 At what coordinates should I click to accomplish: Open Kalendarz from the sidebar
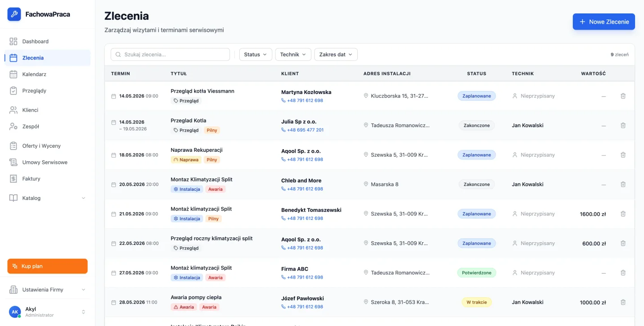(47, 74)
